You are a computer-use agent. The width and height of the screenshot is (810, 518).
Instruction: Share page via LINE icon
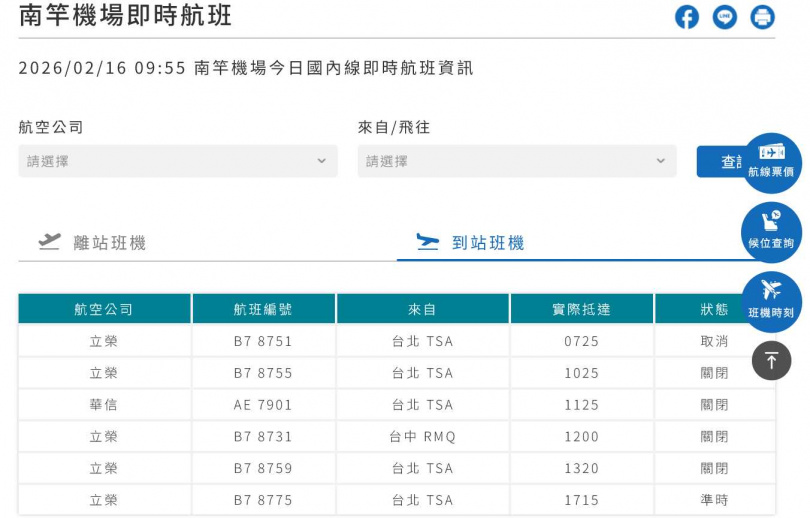point(725,17)
